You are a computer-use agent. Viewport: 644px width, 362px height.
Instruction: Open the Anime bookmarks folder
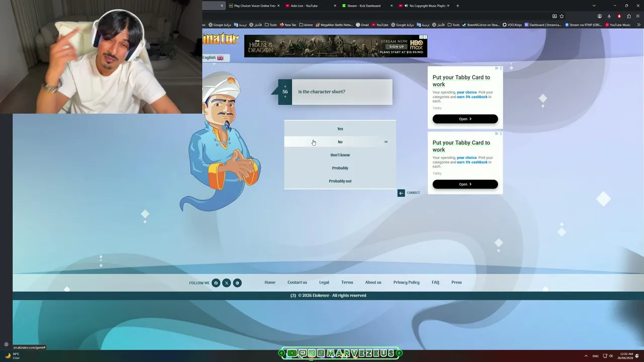point(306,25)
